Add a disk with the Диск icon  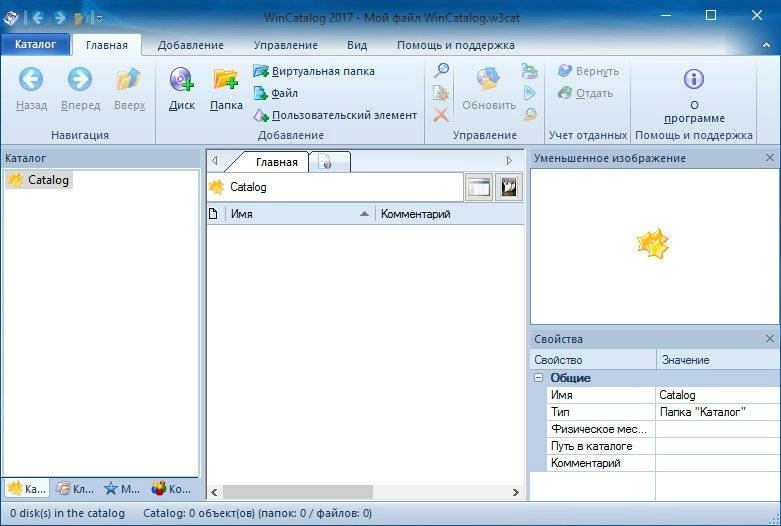181,79
